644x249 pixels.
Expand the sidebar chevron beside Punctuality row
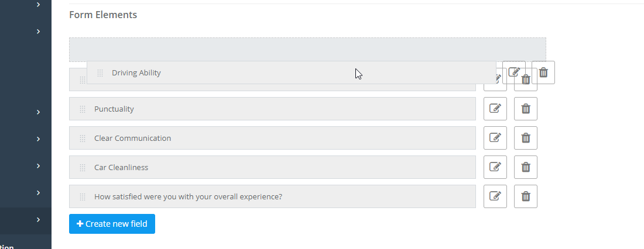point(38,112)
